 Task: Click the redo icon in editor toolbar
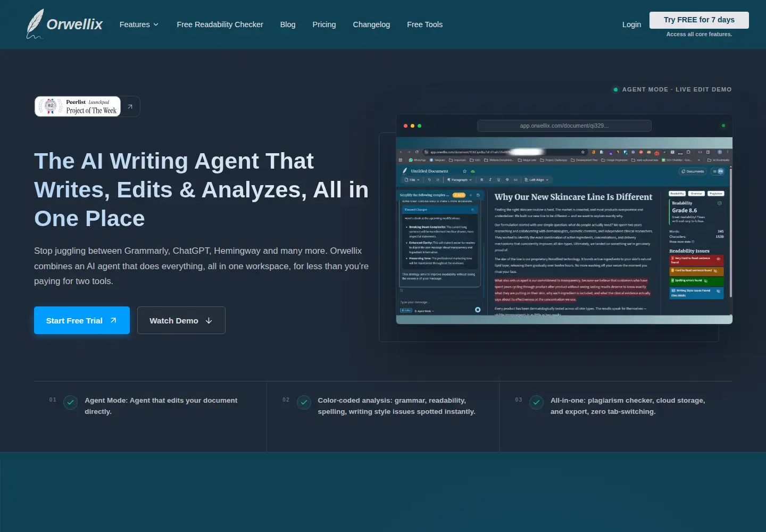[438, 180]
